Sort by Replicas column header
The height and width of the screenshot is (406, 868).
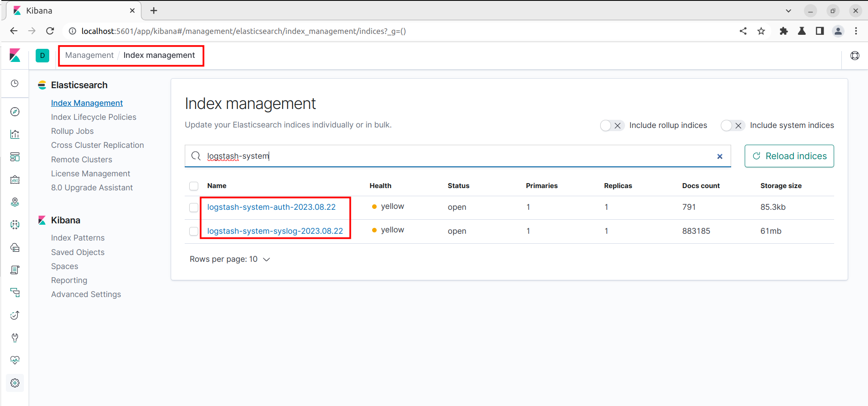coord(618,186)
